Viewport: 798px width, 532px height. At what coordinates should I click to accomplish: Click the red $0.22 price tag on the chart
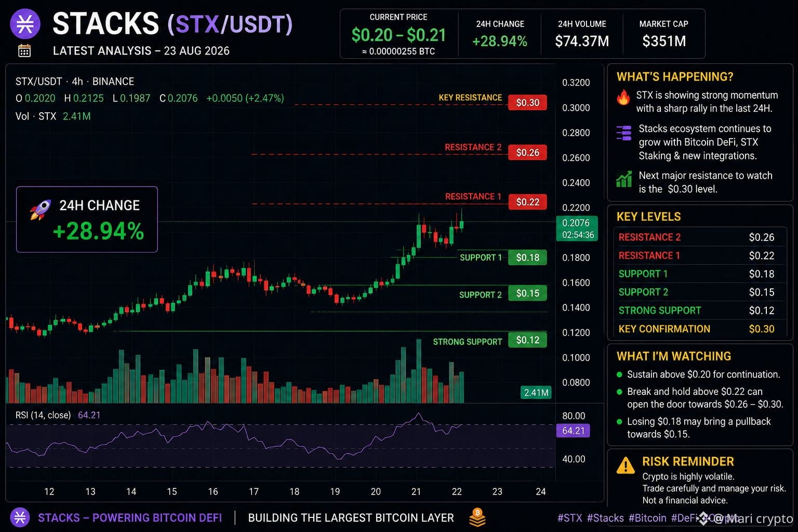coord(527,202)
